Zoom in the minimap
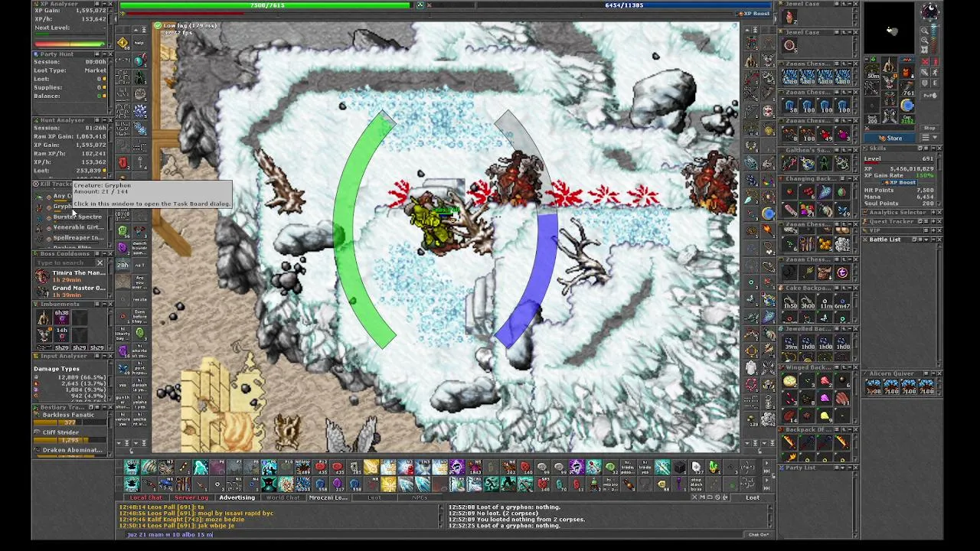The image size is (980, 551). coord(925,40)
